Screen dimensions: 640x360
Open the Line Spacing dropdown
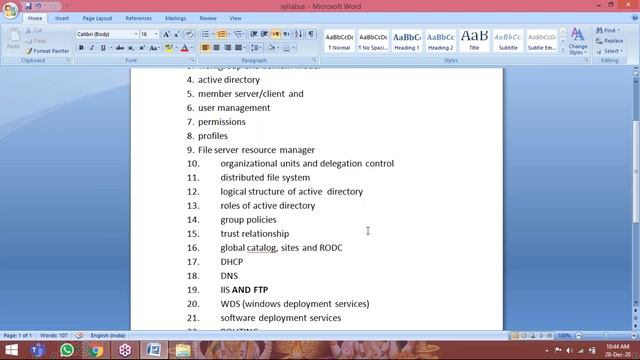[256, 48]
